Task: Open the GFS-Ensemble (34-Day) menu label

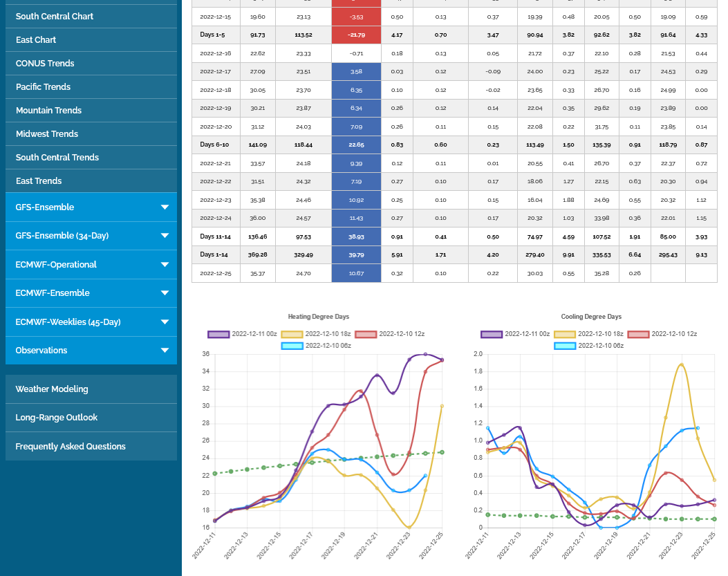Action: (62, 236)
